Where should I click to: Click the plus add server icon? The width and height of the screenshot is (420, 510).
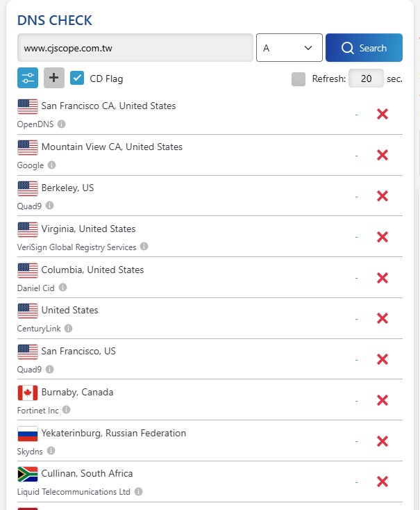(54, 78)
